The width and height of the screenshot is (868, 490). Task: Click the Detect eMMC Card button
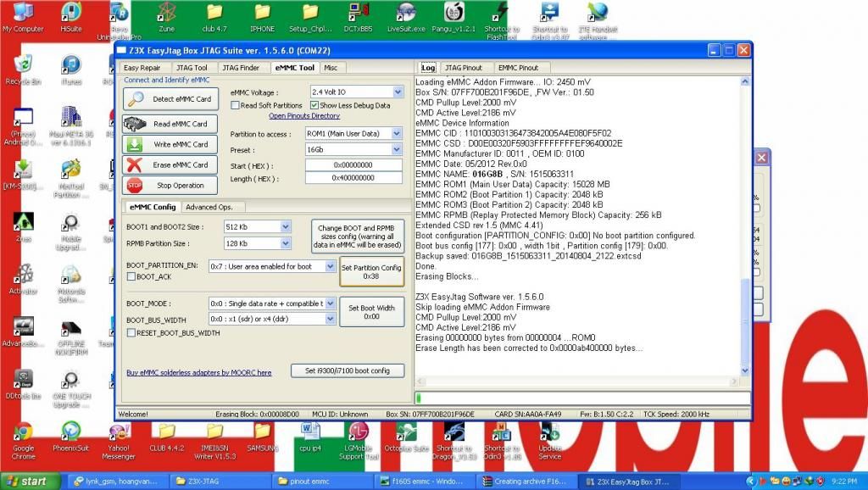click(170, 99)
